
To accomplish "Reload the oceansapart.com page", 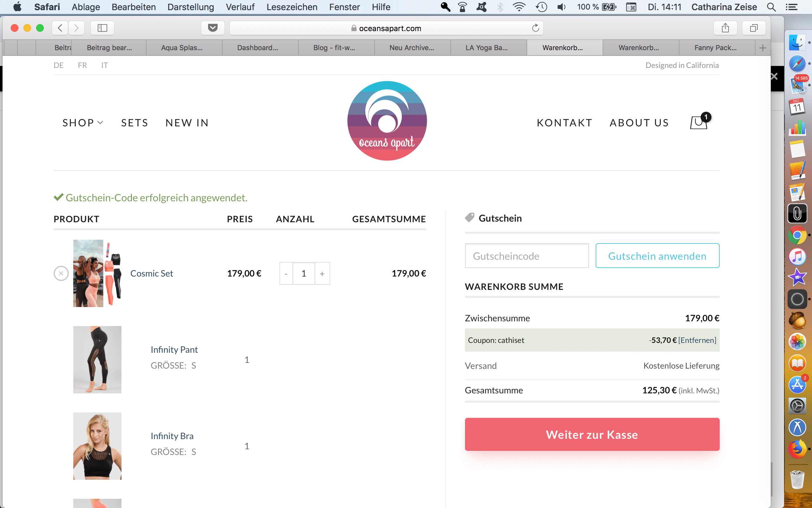I will click(x=535, y=28).
